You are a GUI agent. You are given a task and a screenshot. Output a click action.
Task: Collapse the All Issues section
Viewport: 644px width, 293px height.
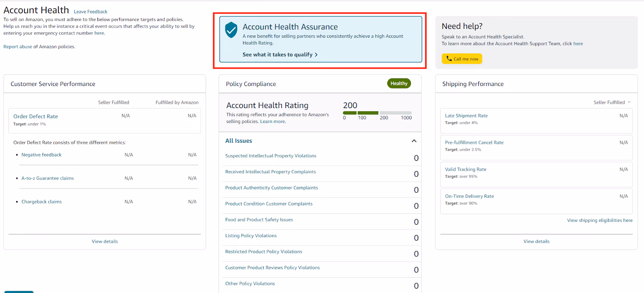[x=414, y=141]
